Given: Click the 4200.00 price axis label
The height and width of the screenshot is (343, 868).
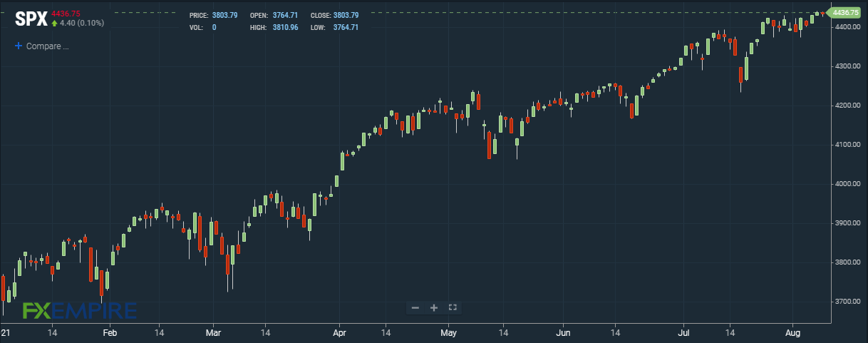Looking at the screenshot, I should (848, 106).
